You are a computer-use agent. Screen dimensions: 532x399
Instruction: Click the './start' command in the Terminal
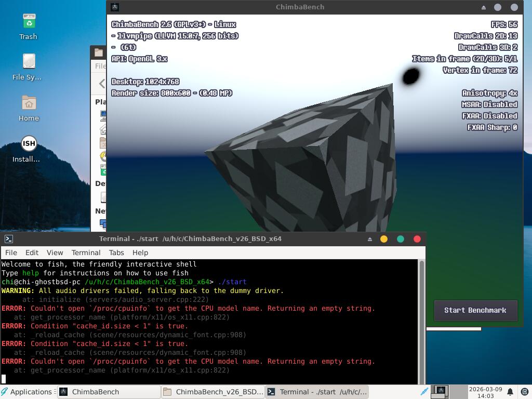tap(232, 282)
